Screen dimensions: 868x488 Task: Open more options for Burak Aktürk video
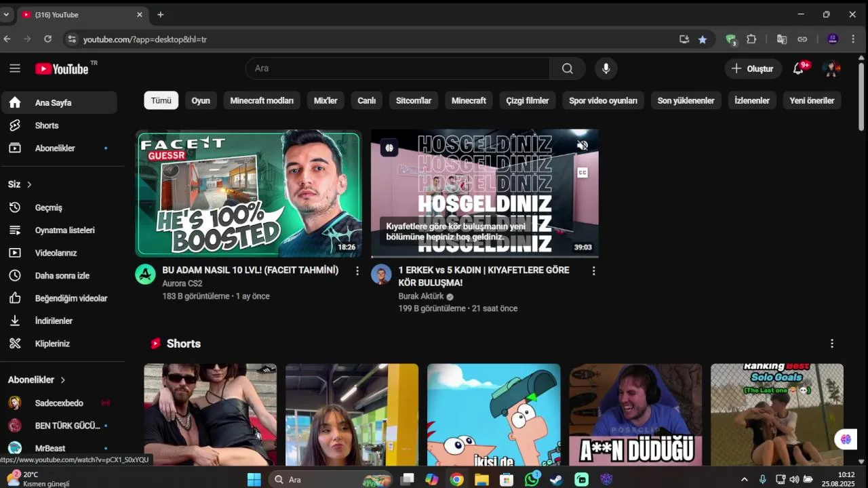(x=593, y=270)
